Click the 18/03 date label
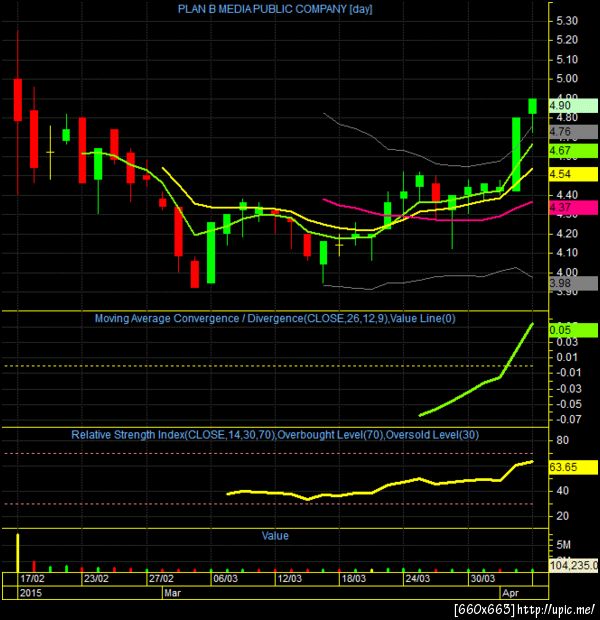This screenshot has width=600, height=620. (x=354, y=579)
